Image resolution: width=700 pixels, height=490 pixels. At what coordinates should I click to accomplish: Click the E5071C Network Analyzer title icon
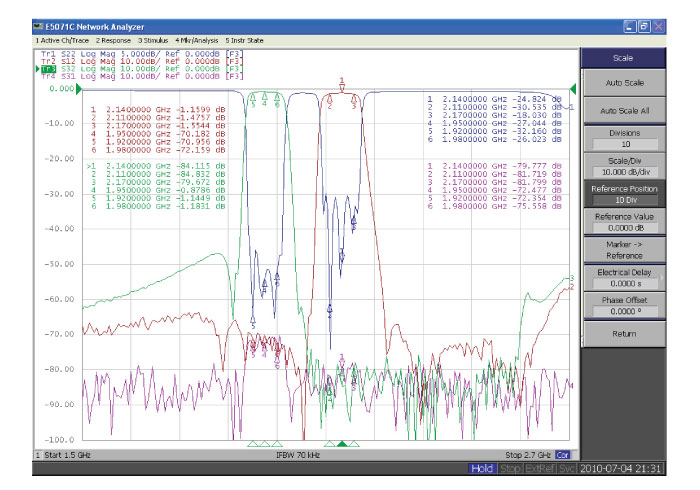pyautogui.click(x=38, y=27)
